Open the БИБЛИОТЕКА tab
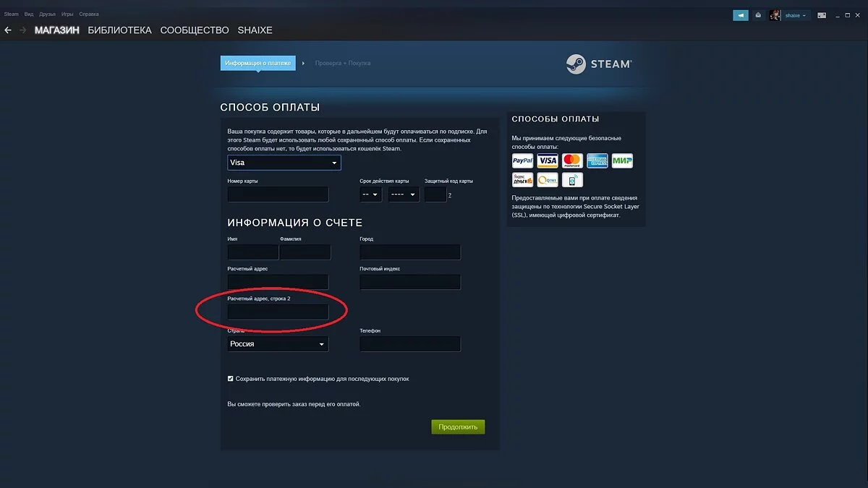This screenshot has height=488, width=868. pyautogui.click(x=119, y=30)
